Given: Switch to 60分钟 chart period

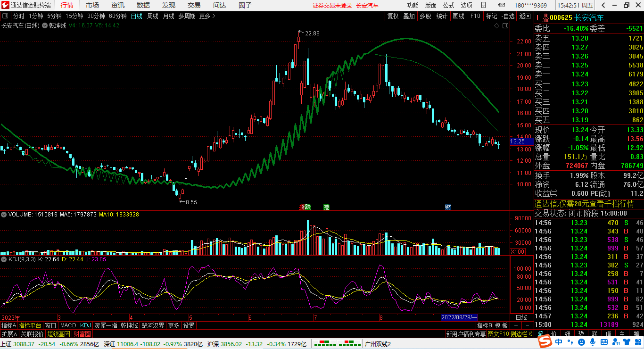Looking at the screenshot, I should coord(118,16).
